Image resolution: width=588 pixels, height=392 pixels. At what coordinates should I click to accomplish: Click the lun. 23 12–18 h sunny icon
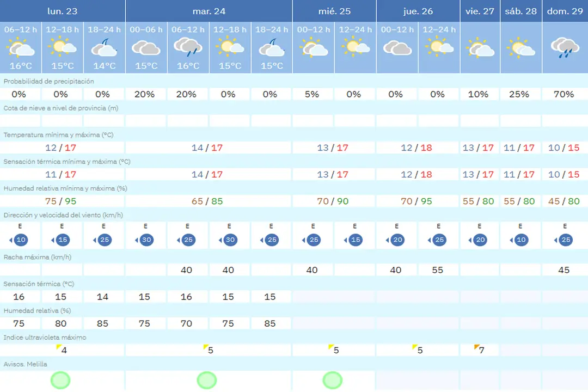pos(62,47)
